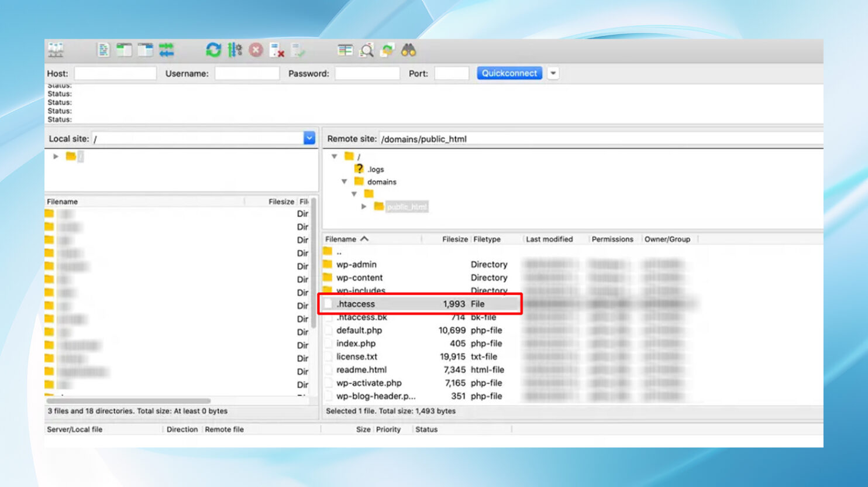This screenshot has width=868, height=487.
Task: Expand the public_html folder
Action: tap(364, 206)
